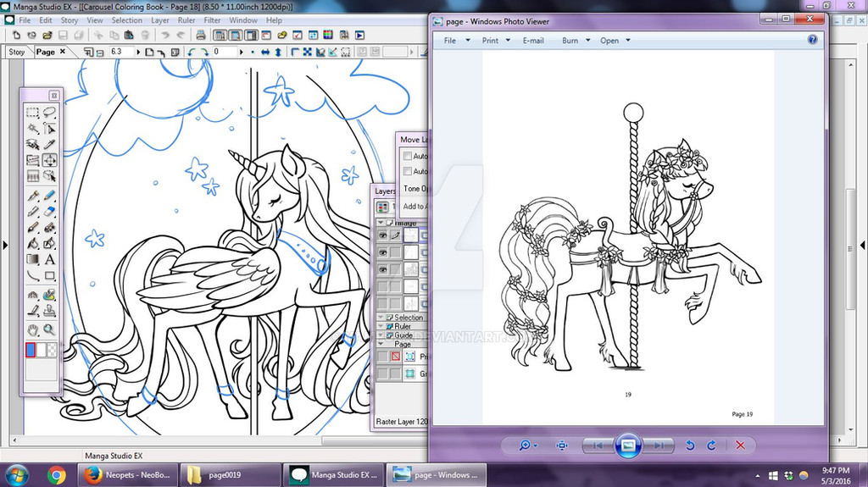This screenshot has width=868, height=487.
Task: Click the Open folder toolbar icon
Action: [47, 35]
